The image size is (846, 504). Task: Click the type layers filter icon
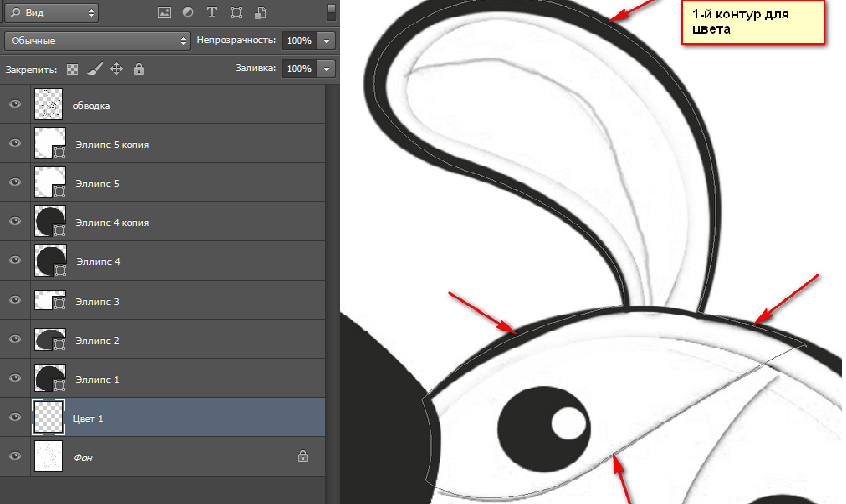pos(211,14)
